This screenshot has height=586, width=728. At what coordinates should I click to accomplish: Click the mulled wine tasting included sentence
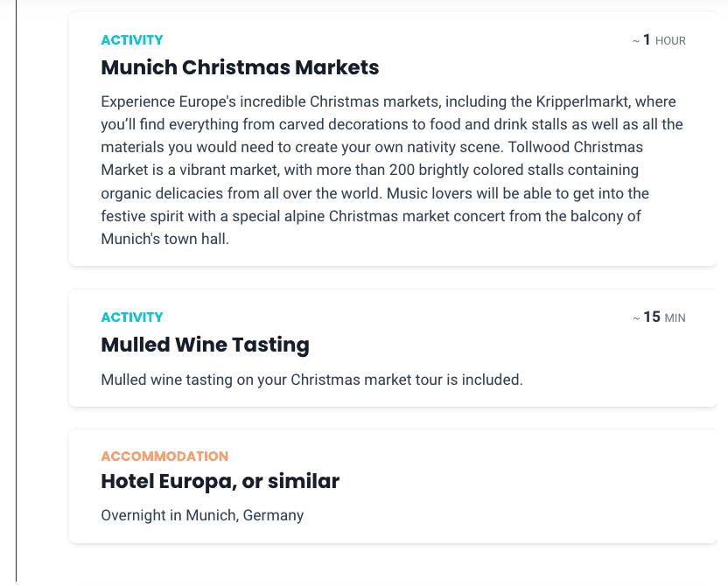[x=312, y=380]
